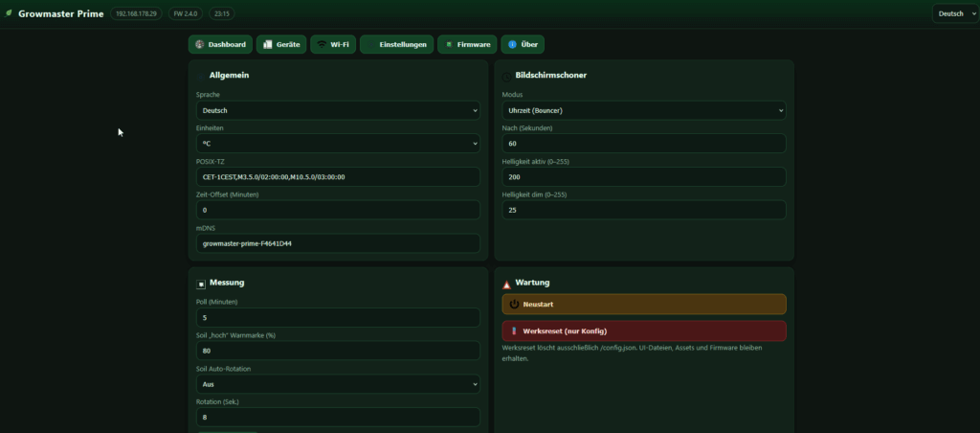Click the faint gear icon beside Allgemein
The height and width of the screenshot is (433, 980).
201,77
